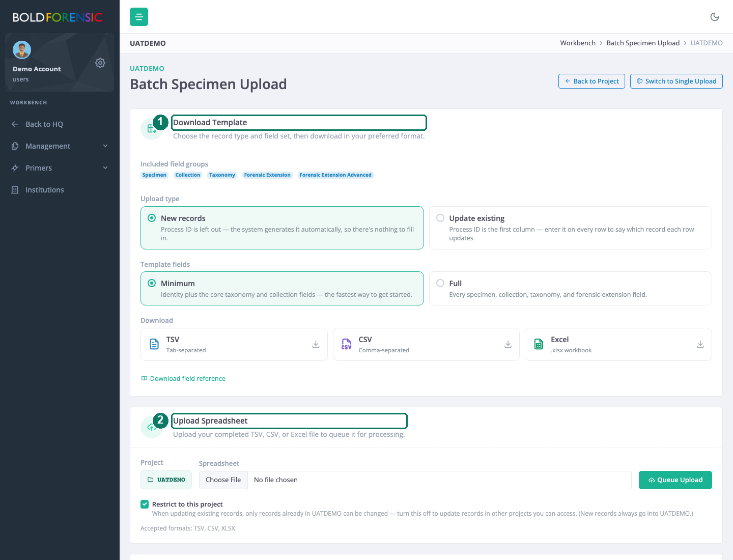Switch to dark mode moon icon
Image resolution: width=733 pixels, height=560 pixels.
point(715,17)
